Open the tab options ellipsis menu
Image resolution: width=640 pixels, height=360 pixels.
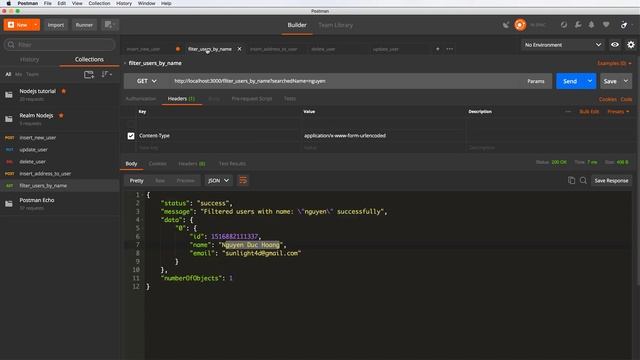coord(449,49)
